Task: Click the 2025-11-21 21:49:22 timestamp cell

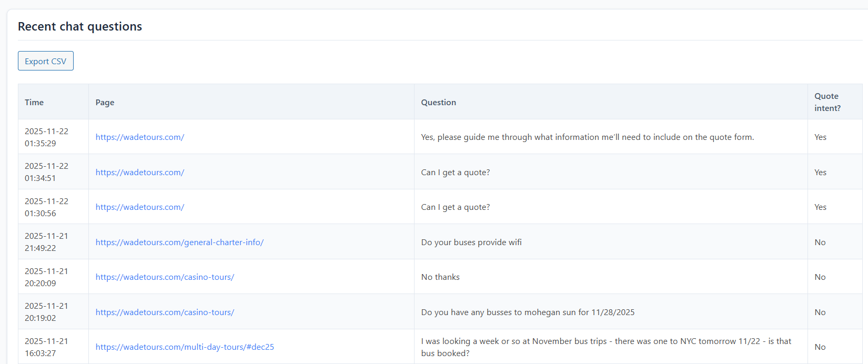Action: (46, 242)
